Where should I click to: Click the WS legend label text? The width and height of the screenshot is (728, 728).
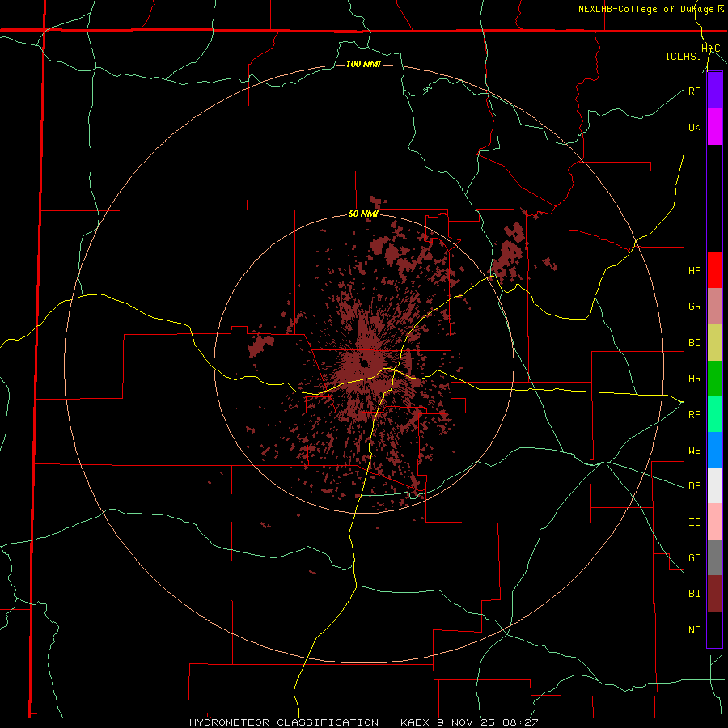click(x=694, y=451)
